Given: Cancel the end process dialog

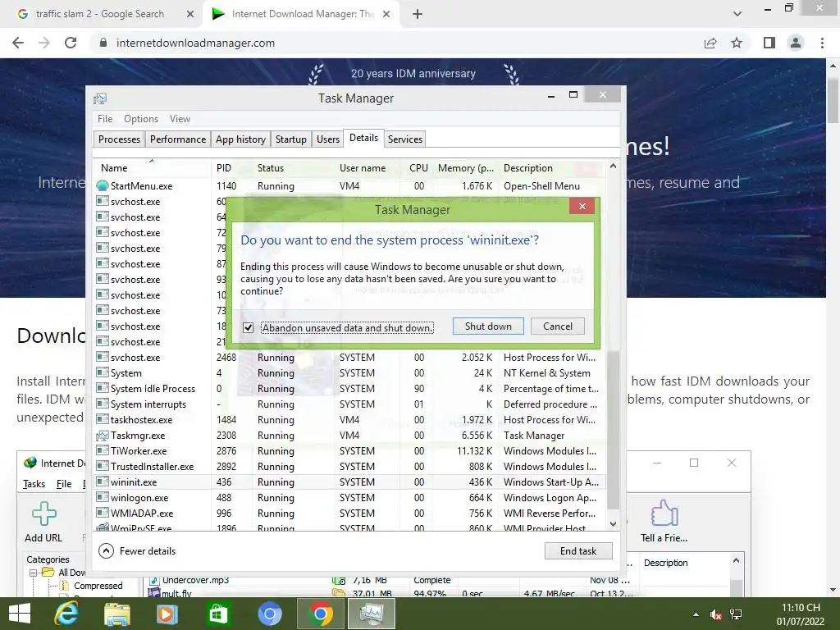Looking at the screenshot, I should click(557, 326).
